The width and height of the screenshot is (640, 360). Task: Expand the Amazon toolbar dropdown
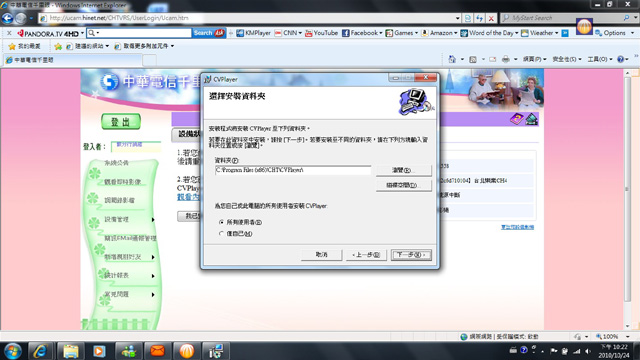456,33
